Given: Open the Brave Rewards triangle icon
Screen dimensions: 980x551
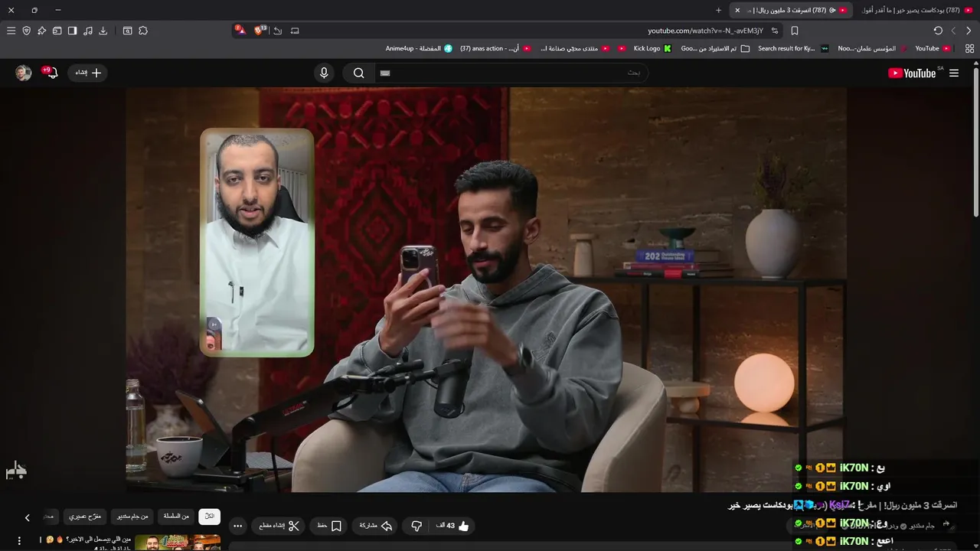Looking at the screenshot, I should point(240,31).
